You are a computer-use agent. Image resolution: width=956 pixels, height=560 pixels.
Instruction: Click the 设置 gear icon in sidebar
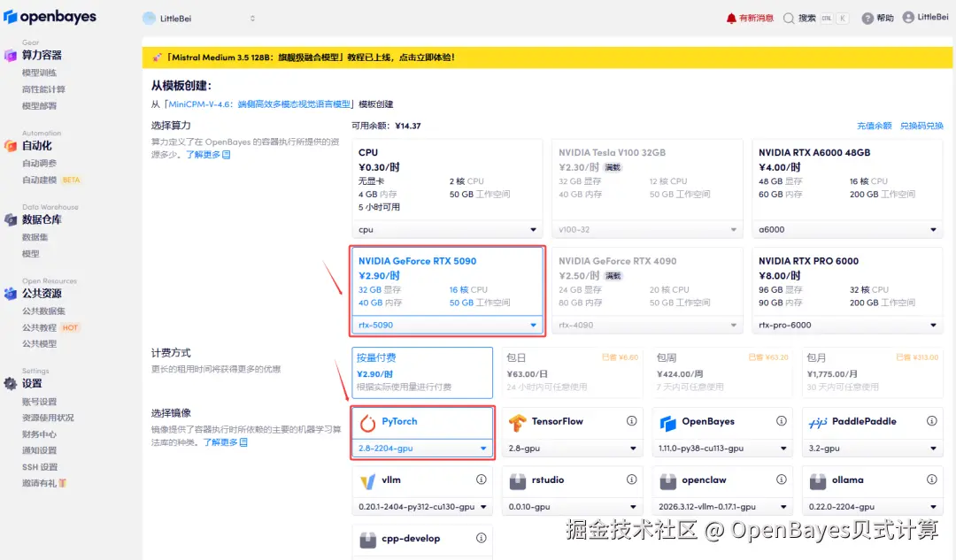point(11,383)
